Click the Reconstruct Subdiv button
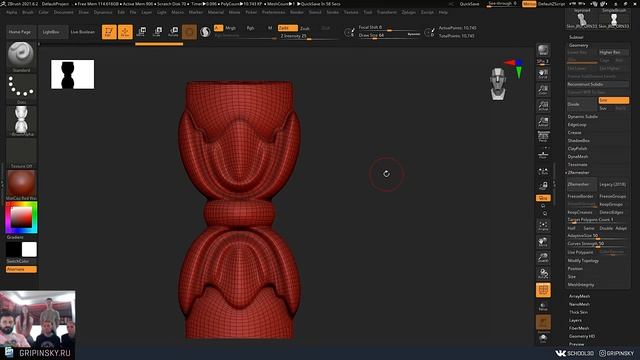 point(598,84)
